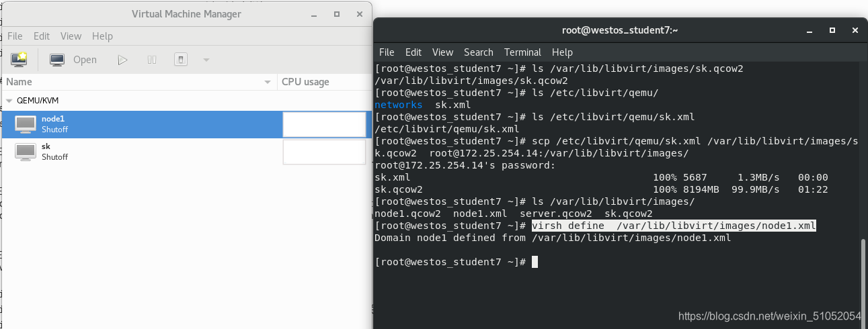This screenshot has width=868, height=329.
Task: Click the shut down virtual machine icon
Action: [180, 60]
